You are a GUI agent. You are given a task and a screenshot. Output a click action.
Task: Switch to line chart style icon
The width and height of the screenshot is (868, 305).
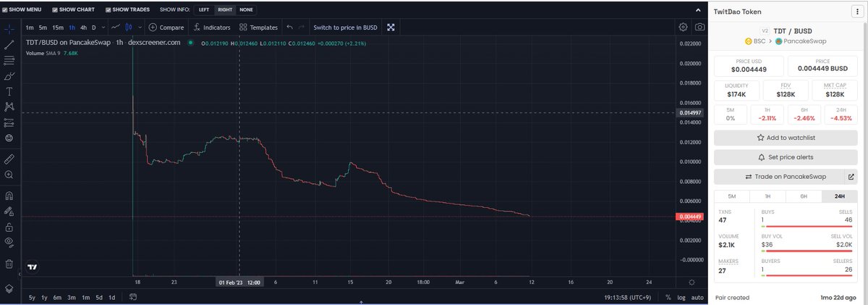pos(114,28)
